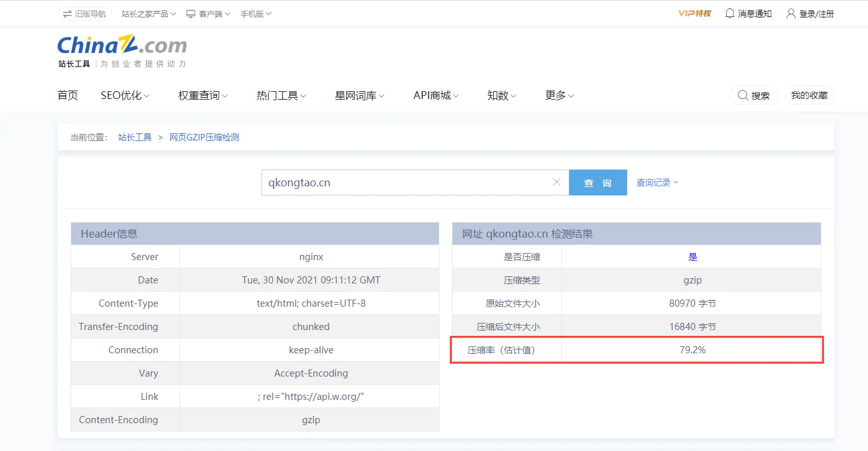868x451 pixels.
Task: Click the bell notification icon
Action: click(729, 14)
